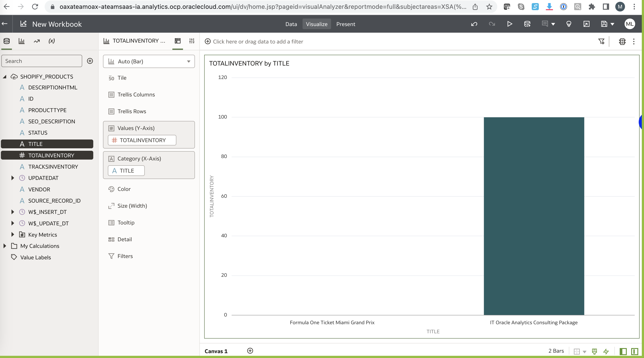Toggle the auto-apply data lightning icon
Screen dimensions: 644x358
(x=606, y=351)
